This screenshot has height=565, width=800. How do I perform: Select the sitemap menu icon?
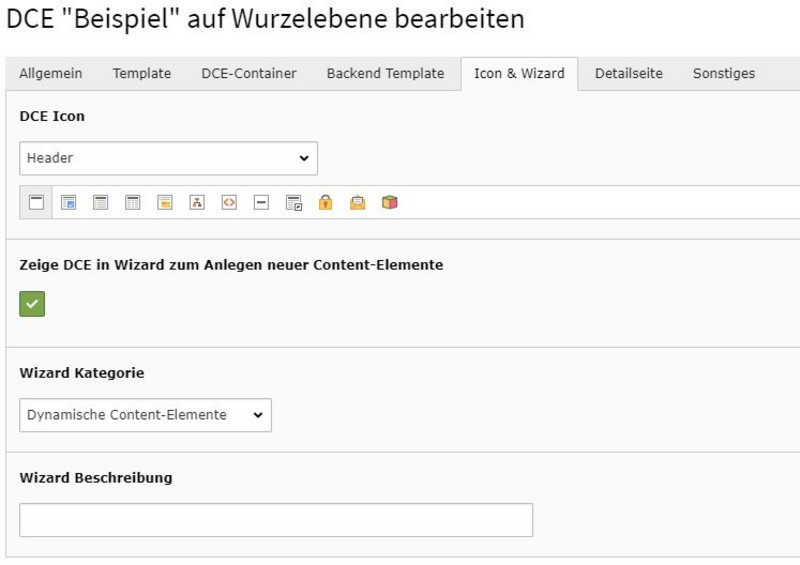point(197,202)
